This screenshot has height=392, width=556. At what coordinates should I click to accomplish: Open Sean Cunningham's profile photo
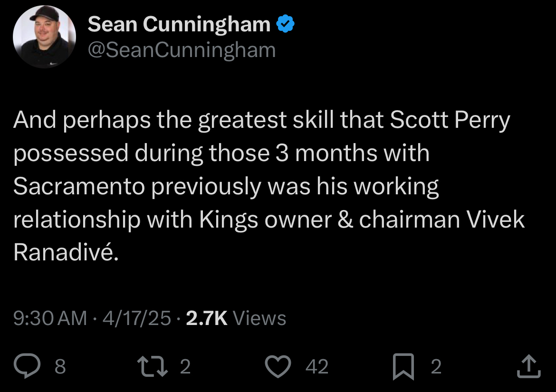tap(44, 37)
